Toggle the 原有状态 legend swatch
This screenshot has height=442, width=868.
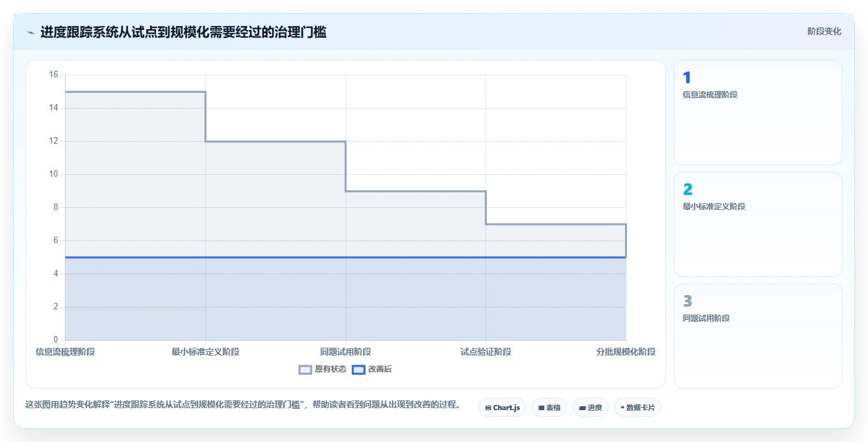point(305,369)
